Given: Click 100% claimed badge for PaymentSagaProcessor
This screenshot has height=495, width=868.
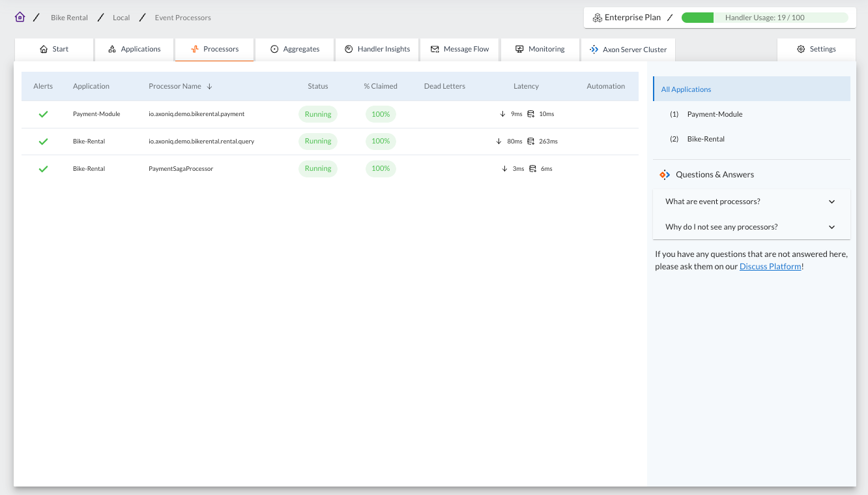Looking at the screenshot, I should [x=381, y=168].
